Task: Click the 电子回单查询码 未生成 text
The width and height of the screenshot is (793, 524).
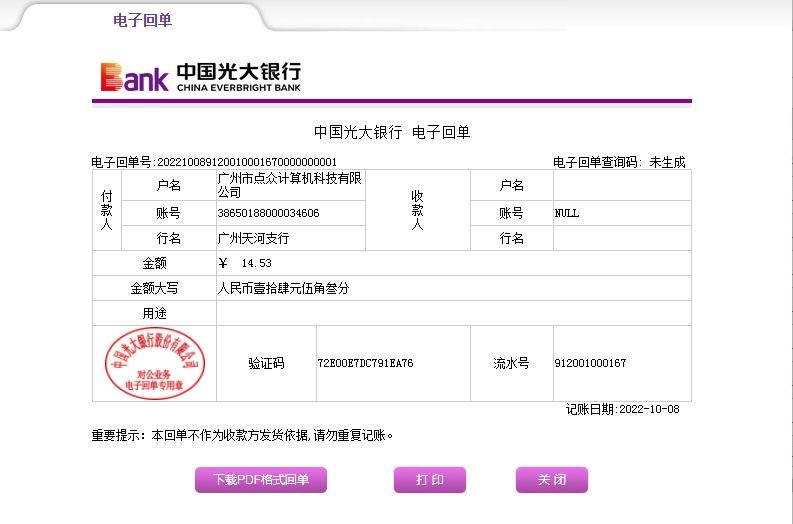Action: tap(619, 162)
